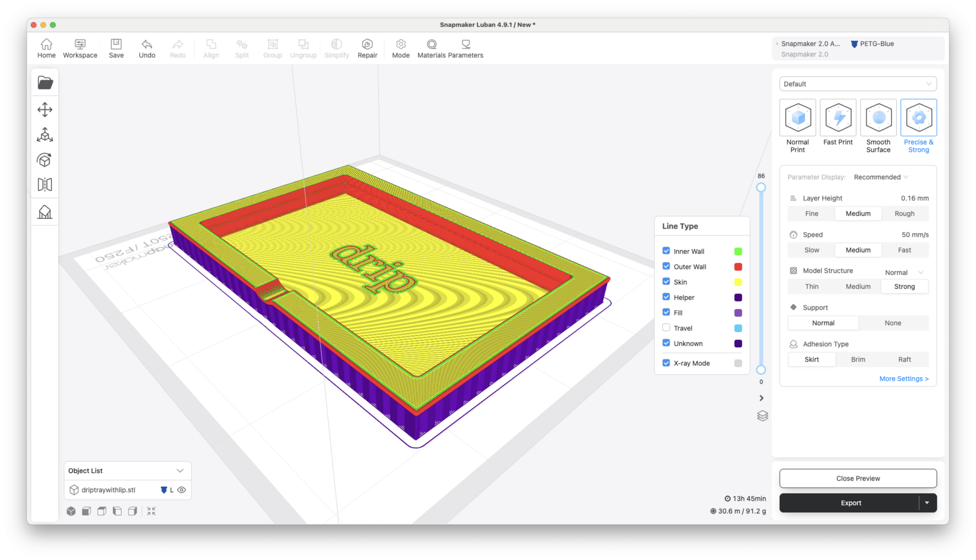Set Model Structure to Thin
Viewport: 976px width, 560px height.
(812, 286)
